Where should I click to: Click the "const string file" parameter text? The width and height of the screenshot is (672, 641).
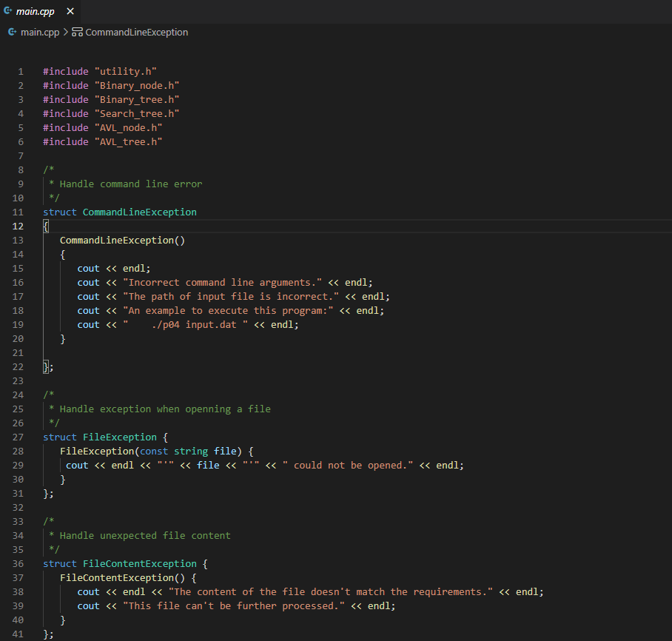tap(189, 452)
